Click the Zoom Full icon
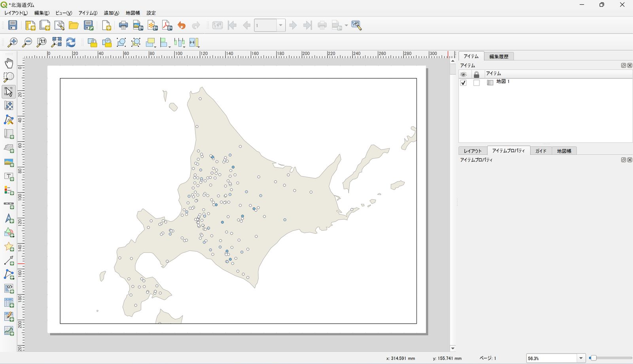The height and width of the screenshot is (364, 633). tap(57, 42)
